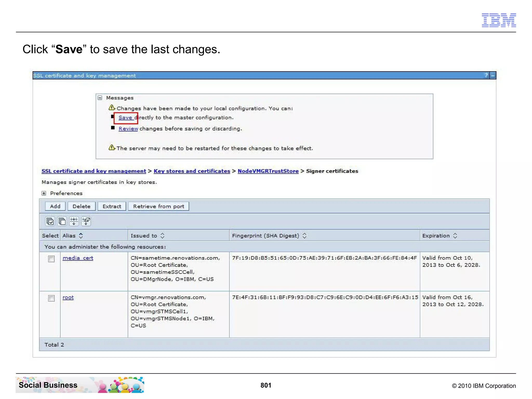Click the root fingerprint starting 7E:4F:31
This screenshot has height=399, width=532.
325,297
